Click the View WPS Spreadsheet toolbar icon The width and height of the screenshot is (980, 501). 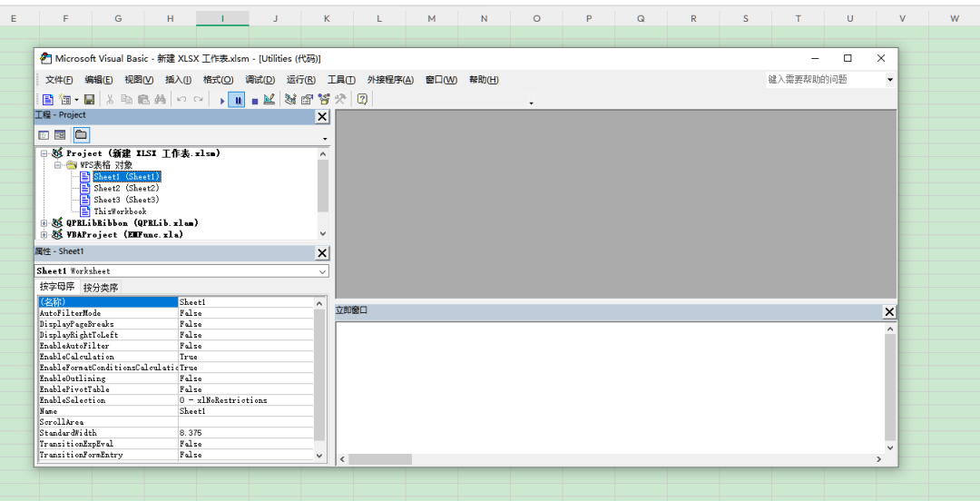click(x=47, y=100)
